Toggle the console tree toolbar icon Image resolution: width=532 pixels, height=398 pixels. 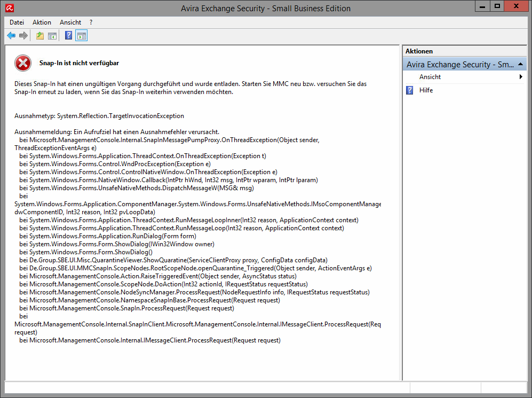coord(52,36)
